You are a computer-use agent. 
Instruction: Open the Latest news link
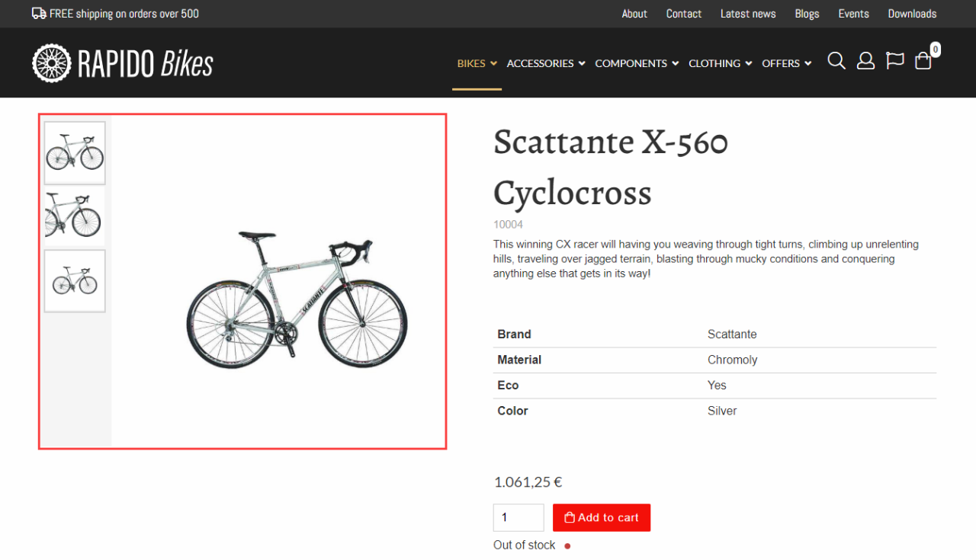748,14
